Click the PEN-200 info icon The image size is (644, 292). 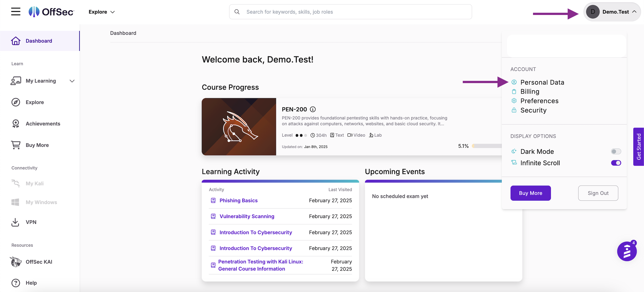point(313,109)
